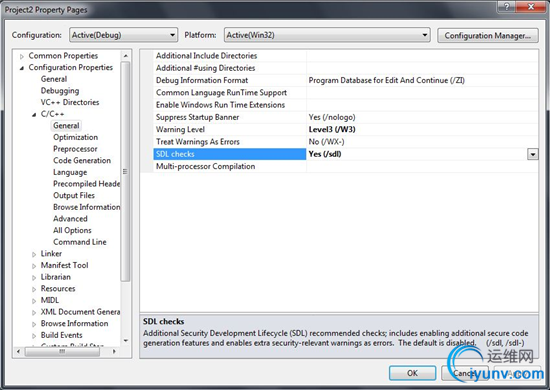Screen dimensions: 550x390
Task: Click the Level3 (/W3) value
Action: (x=332, y=129)
